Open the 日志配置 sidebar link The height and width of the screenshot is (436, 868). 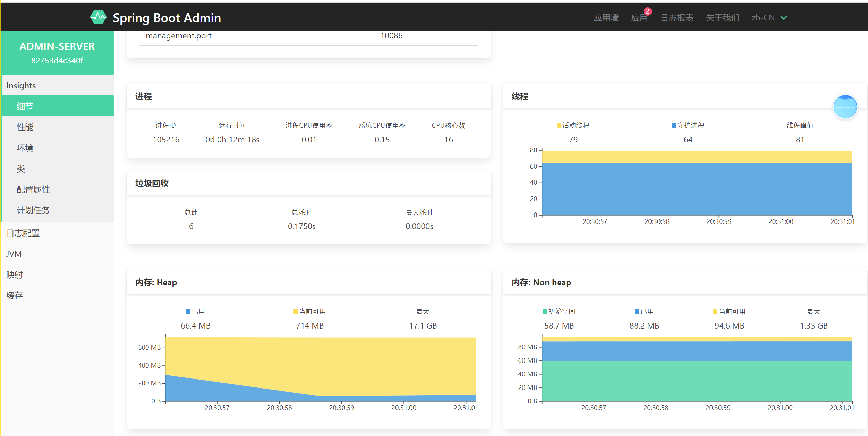(x=23, y=233)
